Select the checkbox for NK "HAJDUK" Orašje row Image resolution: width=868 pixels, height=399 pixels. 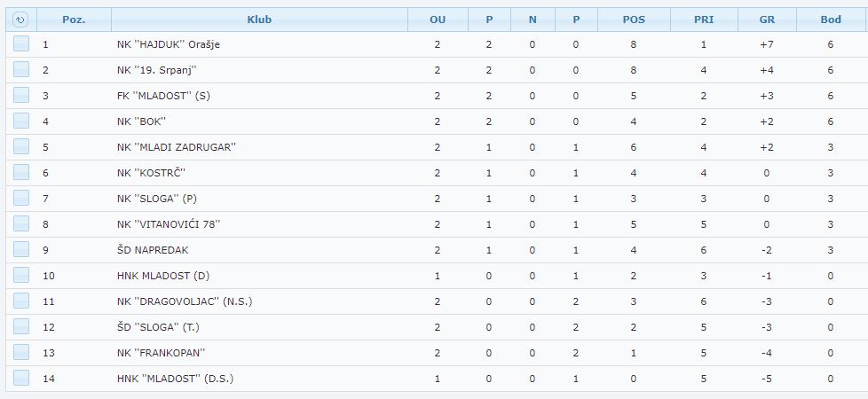(21, 43)
